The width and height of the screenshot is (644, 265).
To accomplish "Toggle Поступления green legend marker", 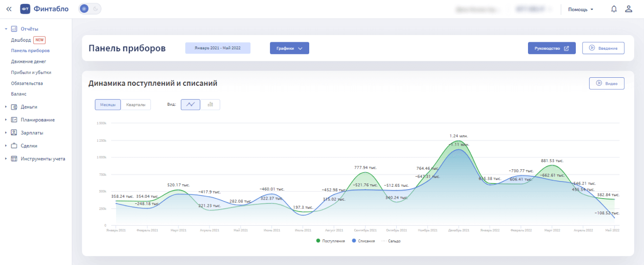I will [x=318, y=241].
